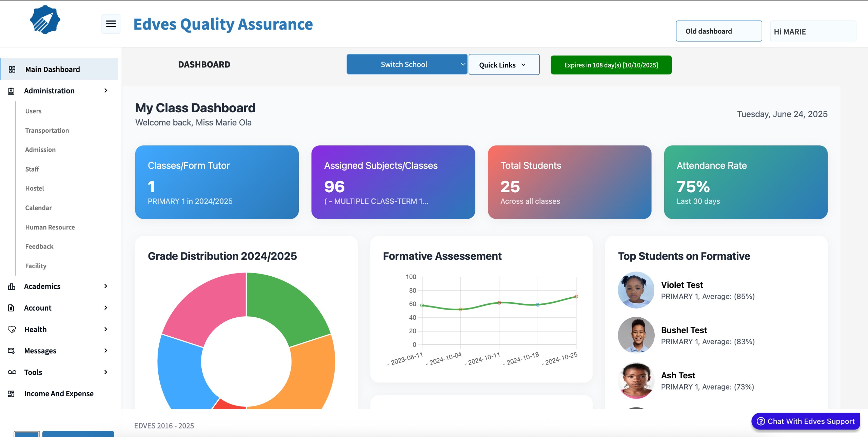The height and width of the screenshot is (437, 868).
Task: Select Main Dashboard in sidebar
Action: tap(59, 69)
